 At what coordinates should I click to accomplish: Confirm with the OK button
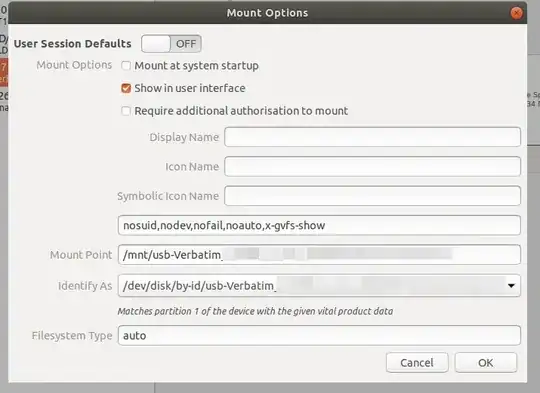[486, 363]
